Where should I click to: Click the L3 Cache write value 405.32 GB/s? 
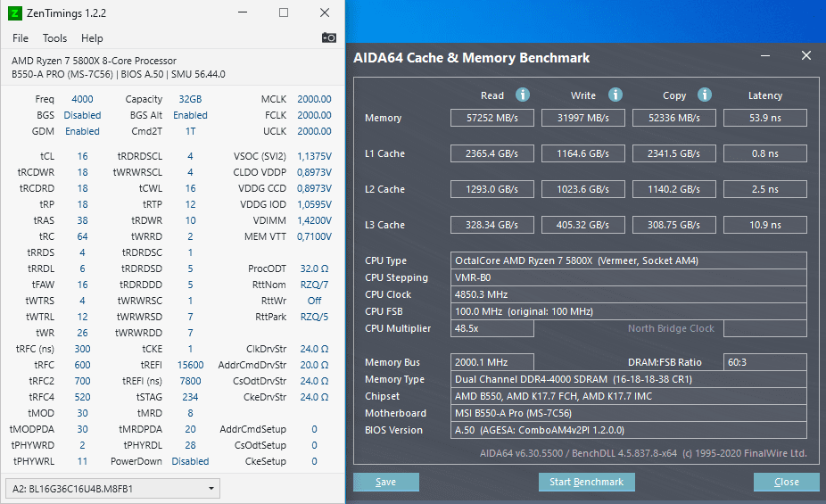tap(583, 225)
